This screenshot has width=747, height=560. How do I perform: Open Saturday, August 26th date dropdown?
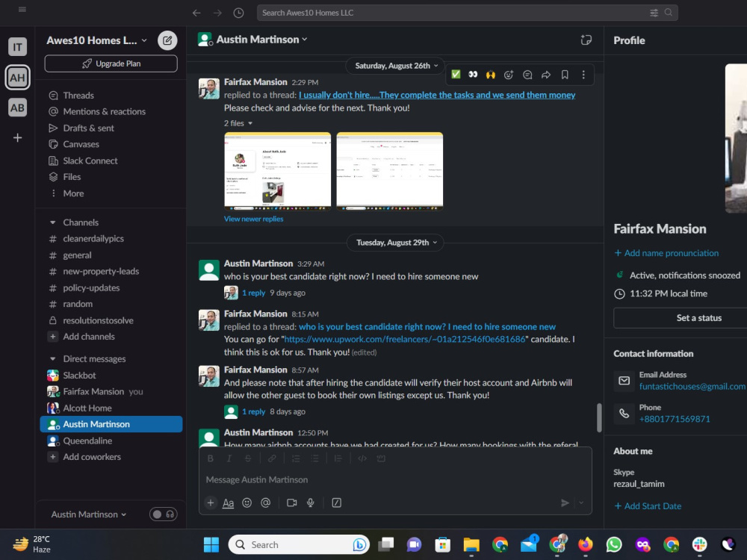pos(396,66)
